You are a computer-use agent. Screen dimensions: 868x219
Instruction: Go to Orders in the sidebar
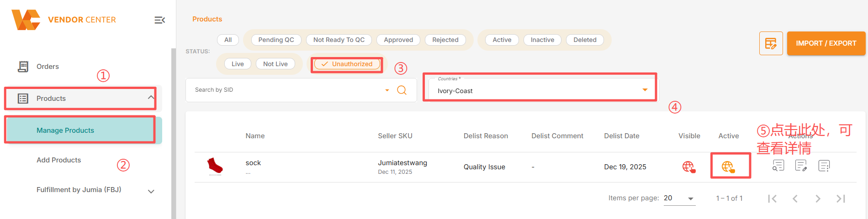(48, 67)
